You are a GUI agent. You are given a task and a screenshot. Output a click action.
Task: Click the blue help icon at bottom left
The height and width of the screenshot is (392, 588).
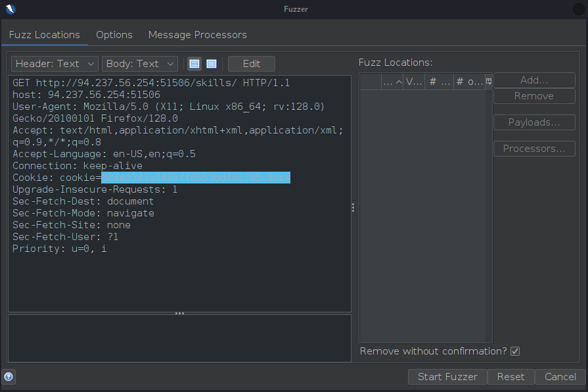click(x=9, y=377)
